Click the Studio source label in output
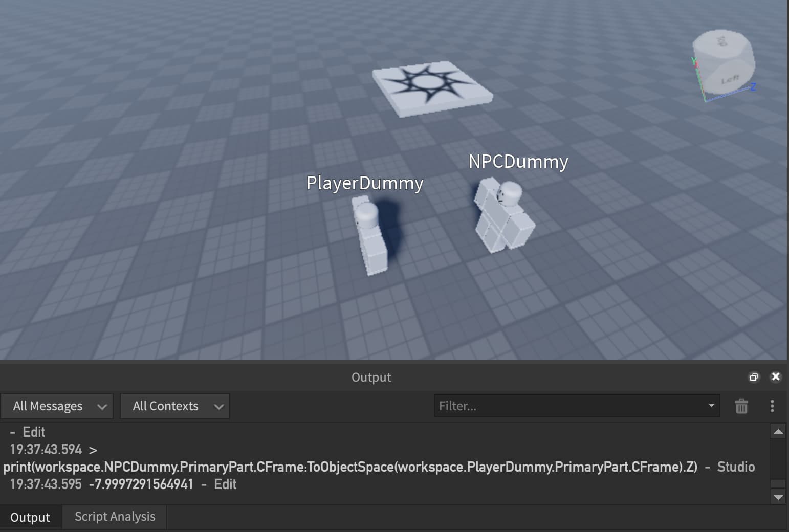Image resolution: width=789 pixels, height=532 pixels. [x=736, y=467]
